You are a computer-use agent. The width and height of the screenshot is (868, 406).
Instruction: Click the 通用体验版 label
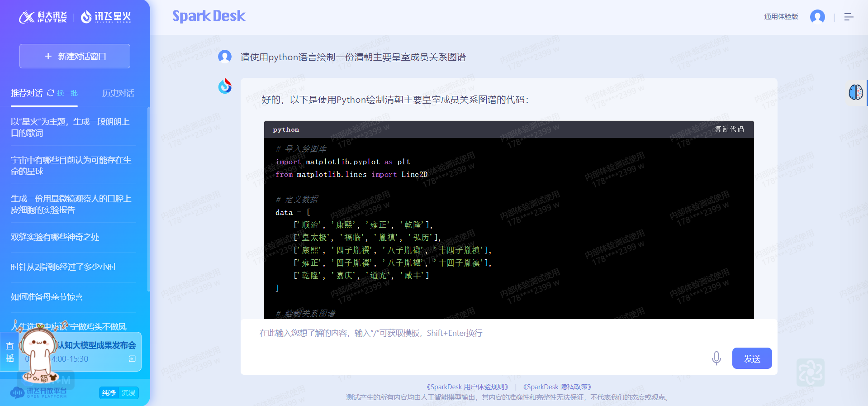coord(781,17)
